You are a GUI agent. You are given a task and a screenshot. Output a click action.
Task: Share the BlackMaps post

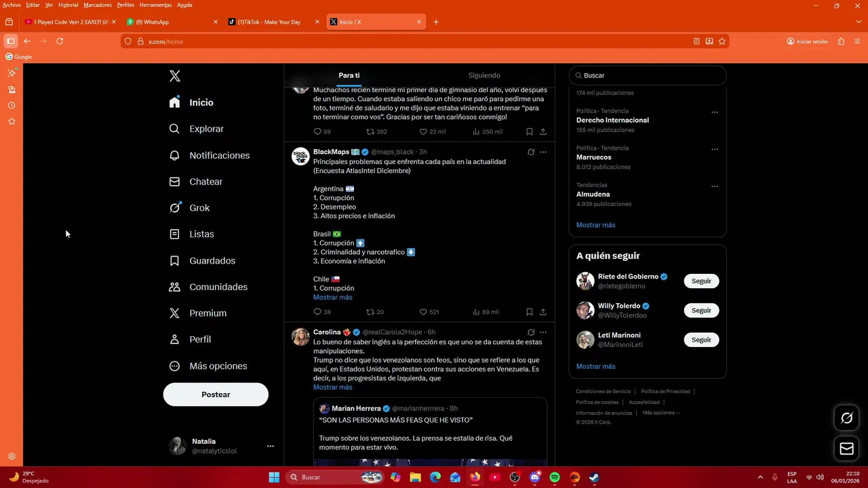click(x=543, y=312)
